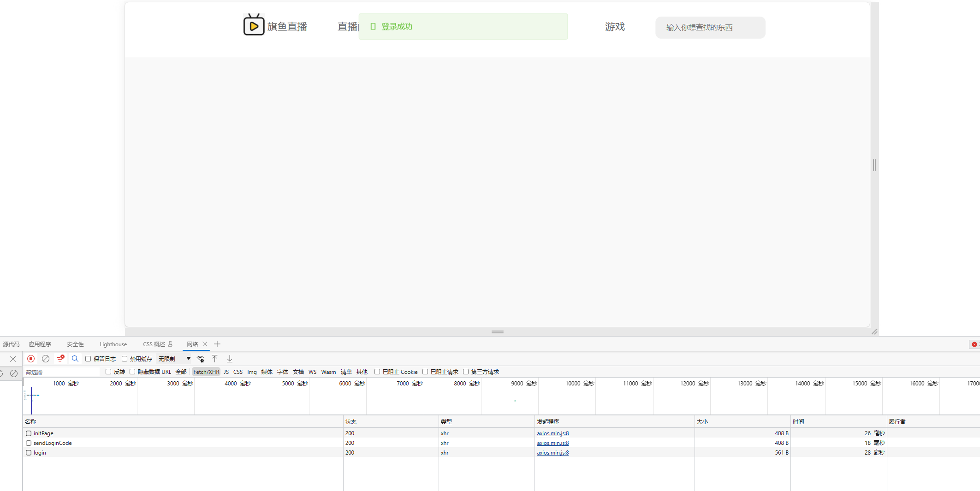Open network conditions via the Wi-Fi gear icon

200,359
